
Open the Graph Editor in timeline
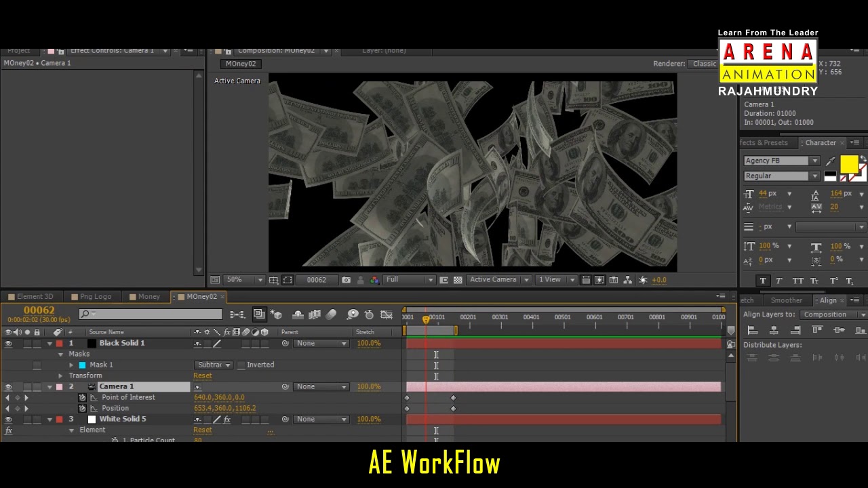tap(387, 314)
